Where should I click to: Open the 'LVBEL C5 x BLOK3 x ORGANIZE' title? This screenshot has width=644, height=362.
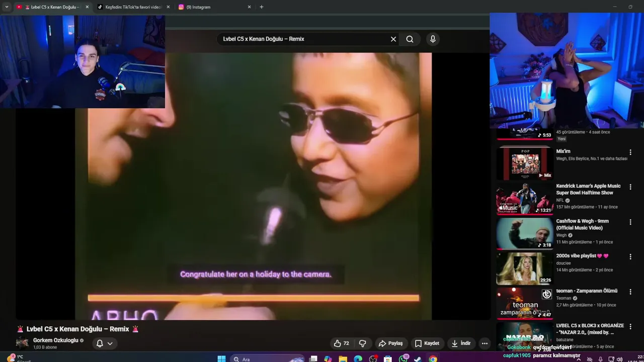pyautogui.click(x=590, y=329)
